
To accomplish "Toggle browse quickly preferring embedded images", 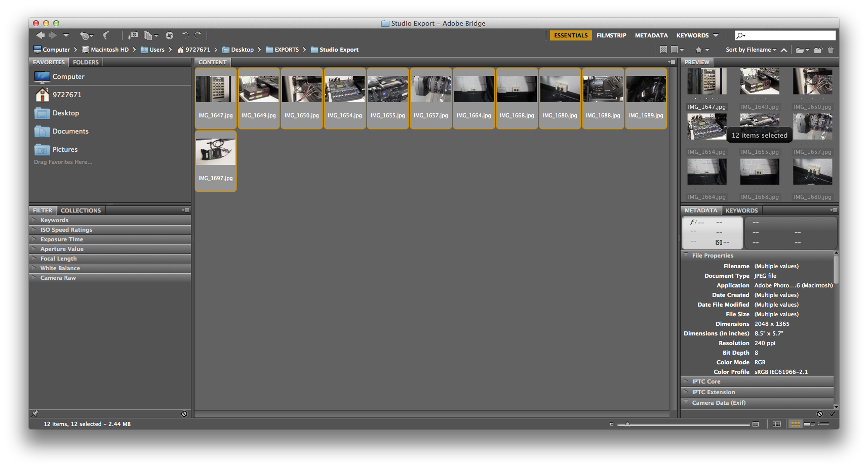I will (663, 50).
